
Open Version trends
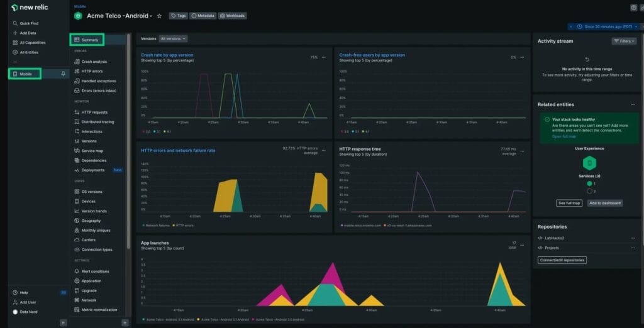(91, 211)
